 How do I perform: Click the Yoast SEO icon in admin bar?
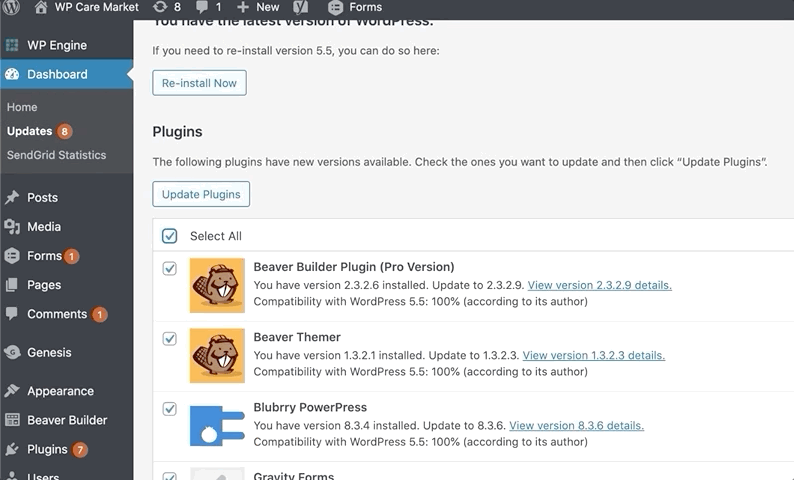pos(300,7)
